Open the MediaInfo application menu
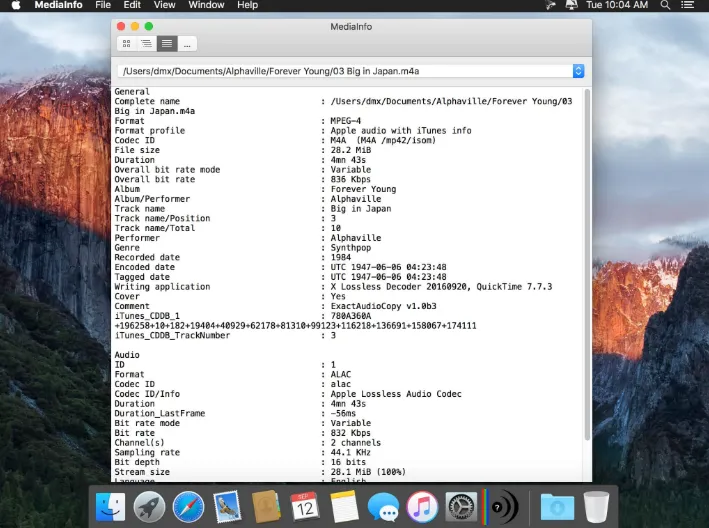The image size is (709, 528). coord(58,5)
